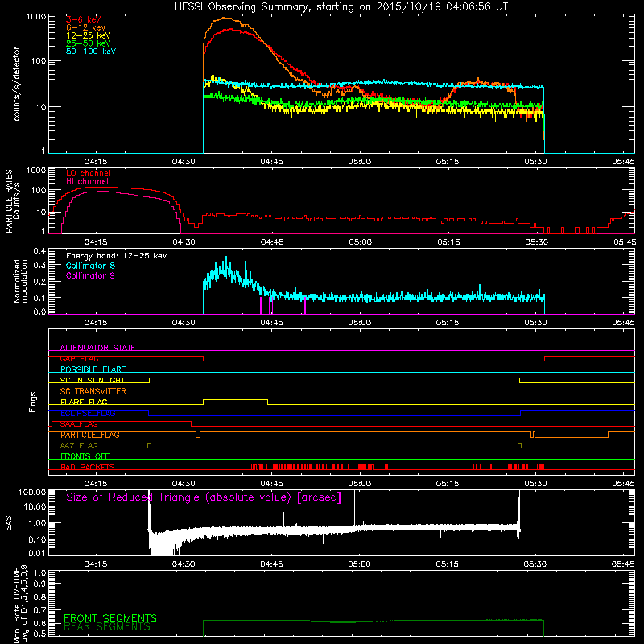
Task: Click the 04:45 tick under Flags panel
Action: [271, 484]
